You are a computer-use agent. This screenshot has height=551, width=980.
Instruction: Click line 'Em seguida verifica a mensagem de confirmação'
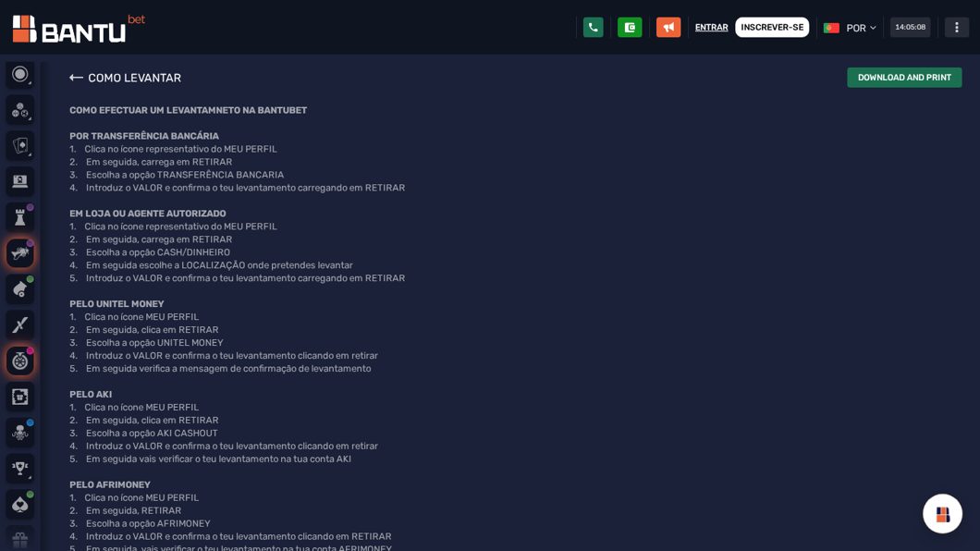pyautogui.click(x=228, y=369)
